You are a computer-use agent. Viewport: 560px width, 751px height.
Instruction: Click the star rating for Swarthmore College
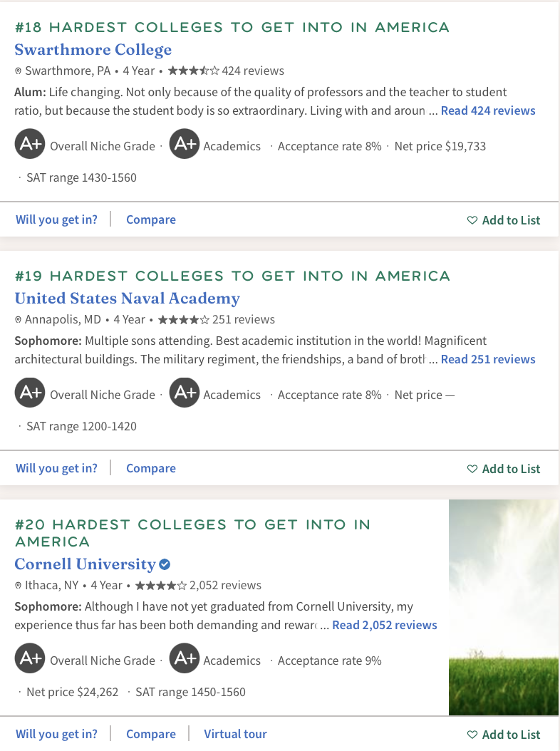coord(194,71)
